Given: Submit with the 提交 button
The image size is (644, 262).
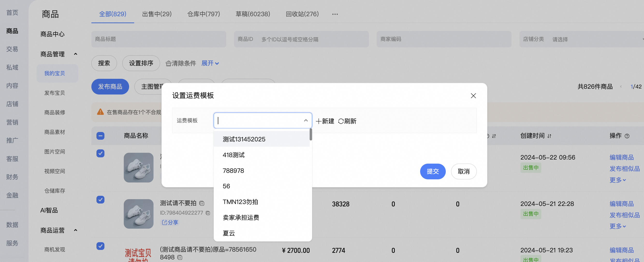Looking at the screenshot, I should coord(433,172).
